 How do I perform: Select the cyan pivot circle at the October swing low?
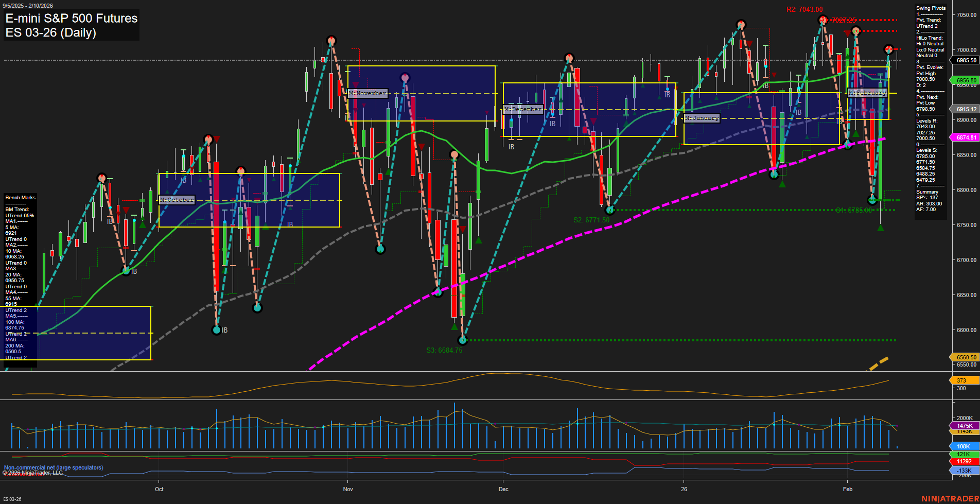click(x=217, y=329)
